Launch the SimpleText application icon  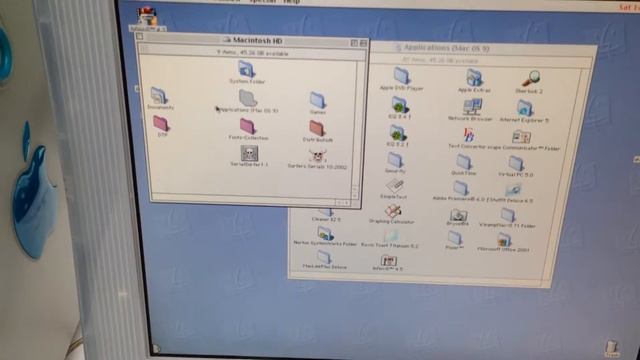click(x=394, y=186)
